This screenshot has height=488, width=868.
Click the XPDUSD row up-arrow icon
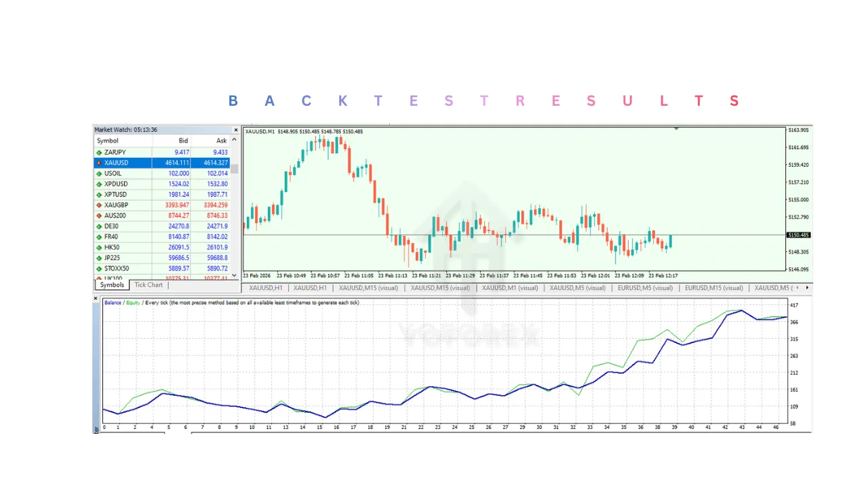pos(99,184)
